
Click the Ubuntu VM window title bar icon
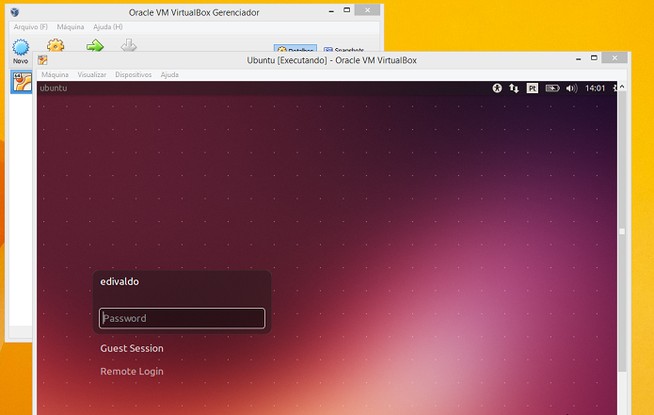(43, 60)
